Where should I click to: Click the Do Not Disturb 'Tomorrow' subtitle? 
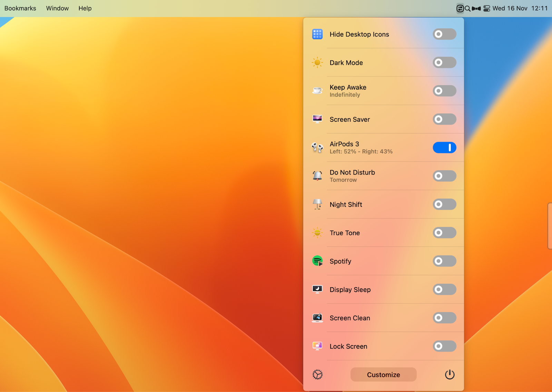(x=343, y=180)
